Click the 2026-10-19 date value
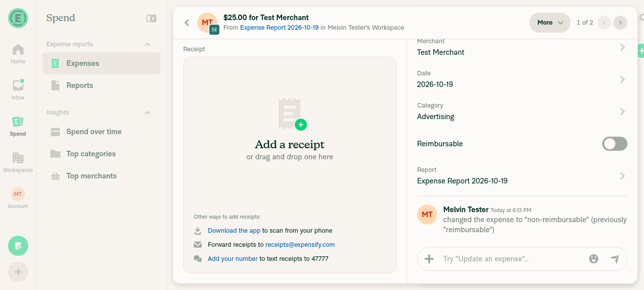The width and height of the screenshot is (644, 290). pos(435,84)
